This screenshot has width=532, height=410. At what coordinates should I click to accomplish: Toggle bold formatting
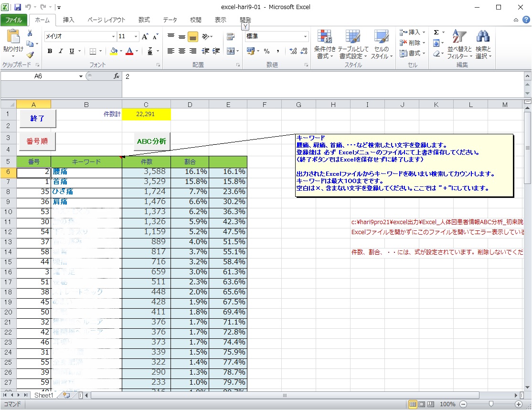(50, 51)
